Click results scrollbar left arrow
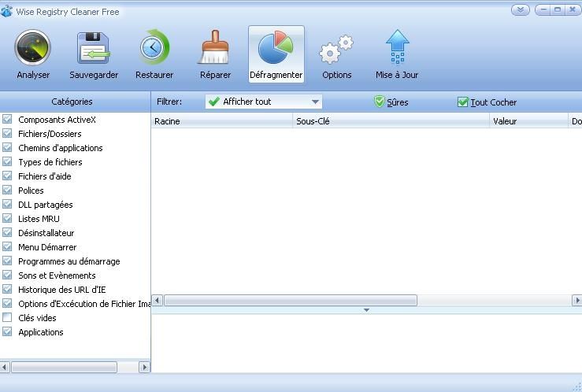 (x=158, y=301)
